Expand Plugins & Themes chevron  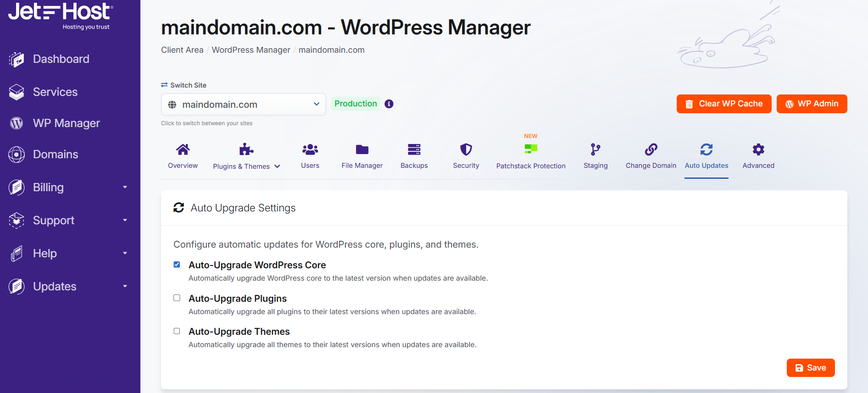[277, 166]
